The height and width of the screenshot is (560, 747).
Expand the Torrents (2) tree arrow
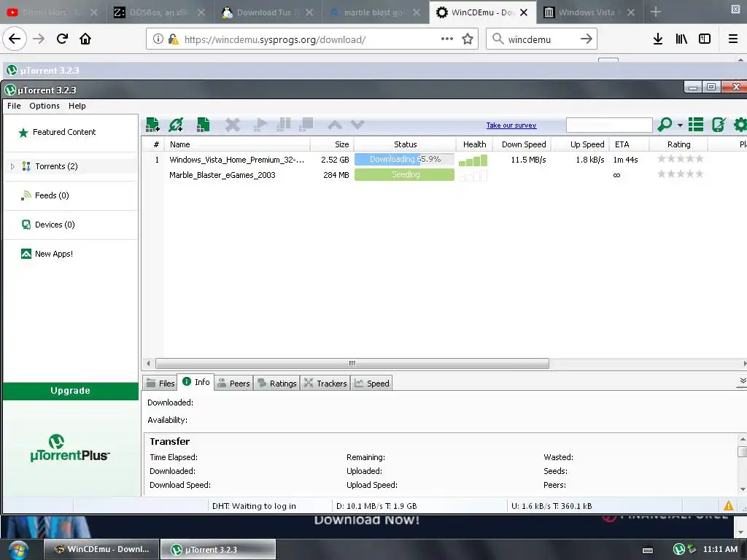pos(13,166)
